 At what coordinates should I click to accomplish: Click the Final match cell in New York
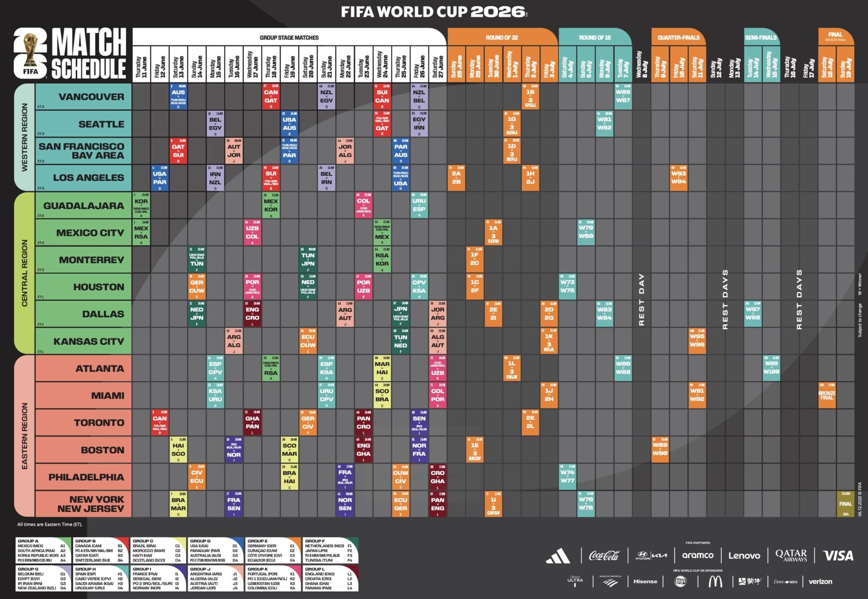pos(845,504)
